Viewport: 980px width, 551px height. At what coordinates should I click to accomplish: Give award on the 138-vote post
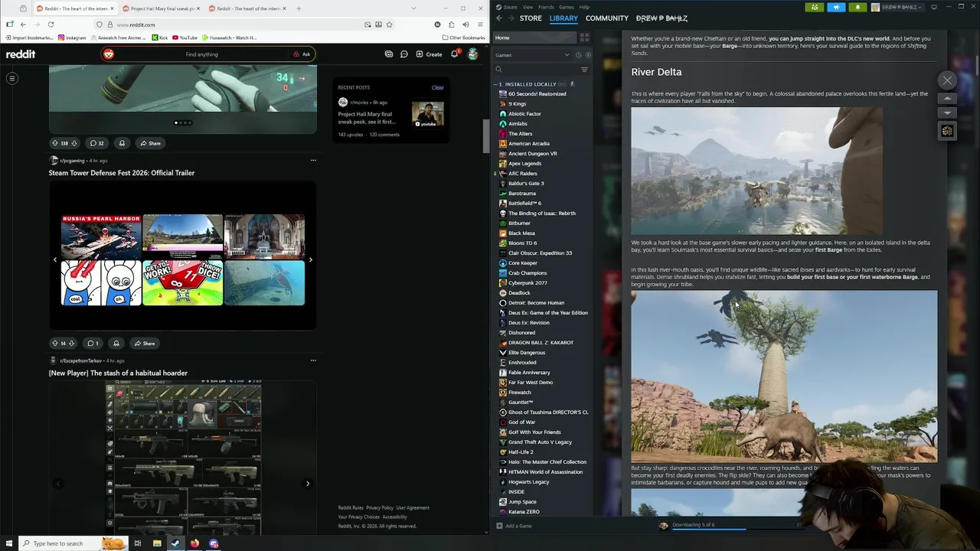122,143
